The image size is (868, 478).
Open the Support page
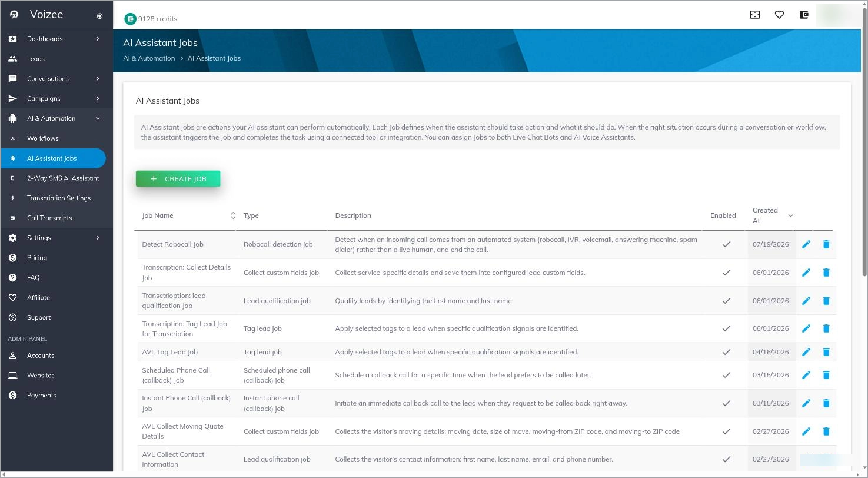click(56, 317)
